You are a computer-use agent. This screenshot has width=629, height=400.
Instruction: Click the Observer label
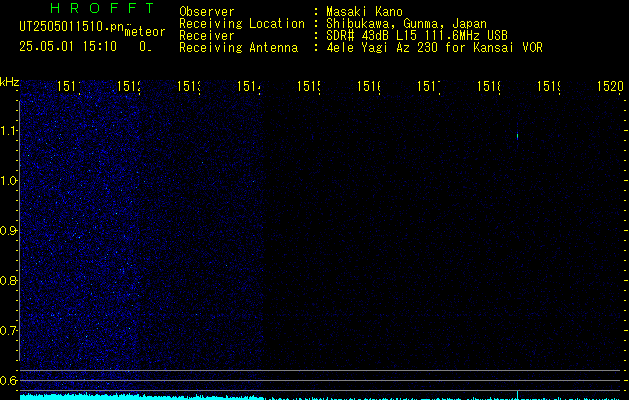[x=207, y=12]
